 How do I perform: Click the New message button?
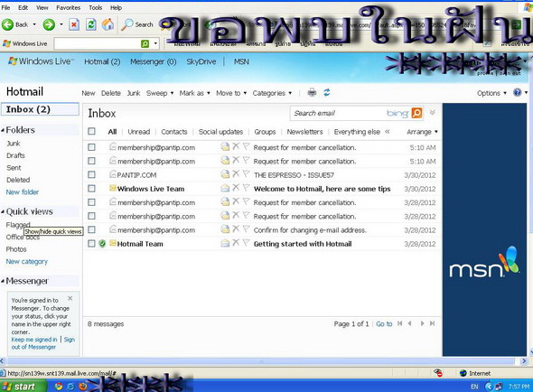coord(89,93)
